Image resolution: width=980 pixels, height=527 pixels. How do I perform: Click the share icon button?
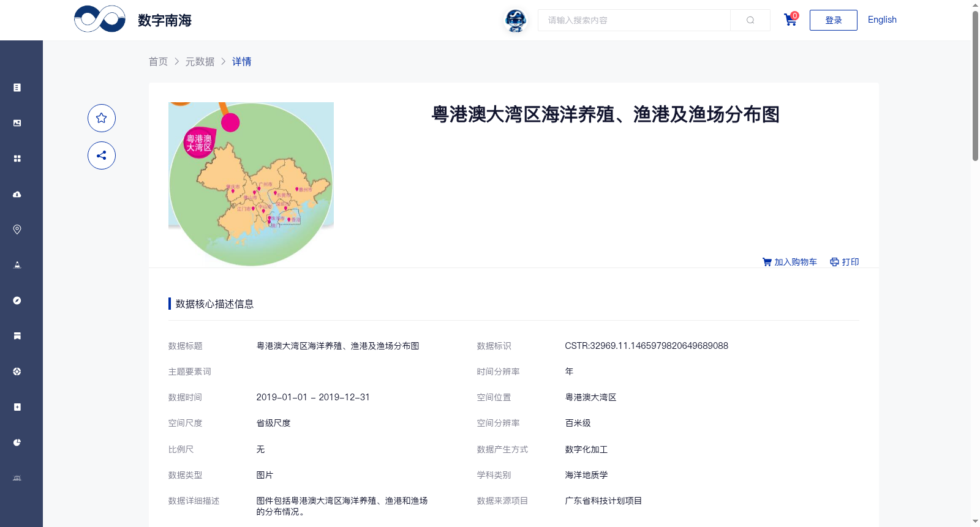coord(102,155)
